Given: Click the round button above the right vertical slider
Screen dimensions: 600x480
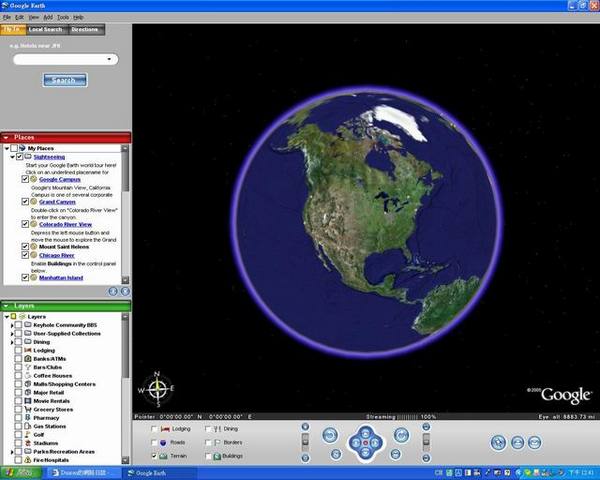Looking at the screenshot, I should 426,427.
